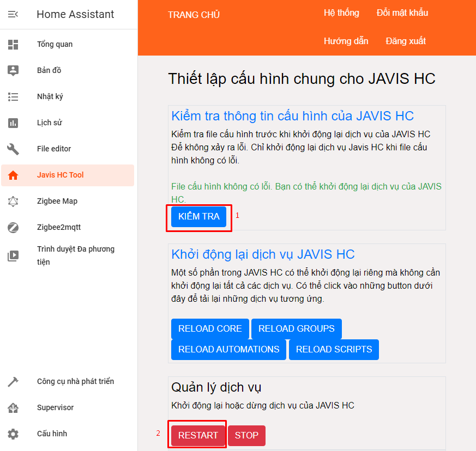This screenshot has height=451, width=476.
Task: Open Bản đồ in the sidebar
Action: point(68,70)
